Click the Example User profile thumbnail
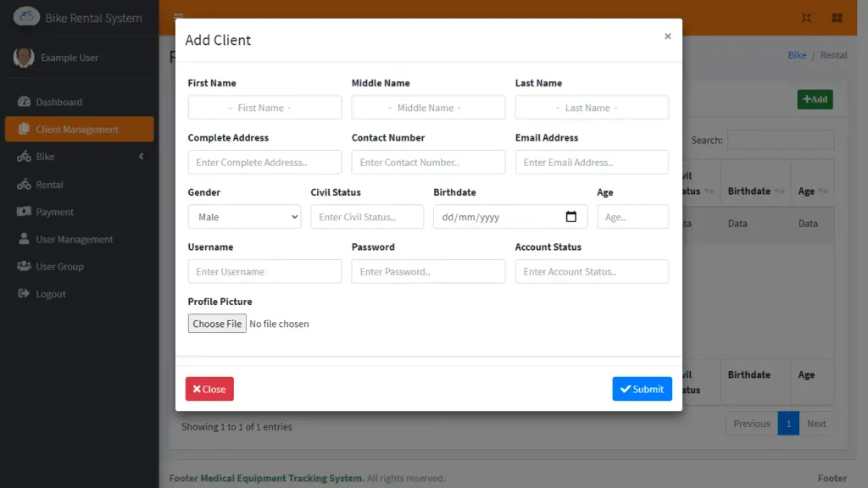 24,58
